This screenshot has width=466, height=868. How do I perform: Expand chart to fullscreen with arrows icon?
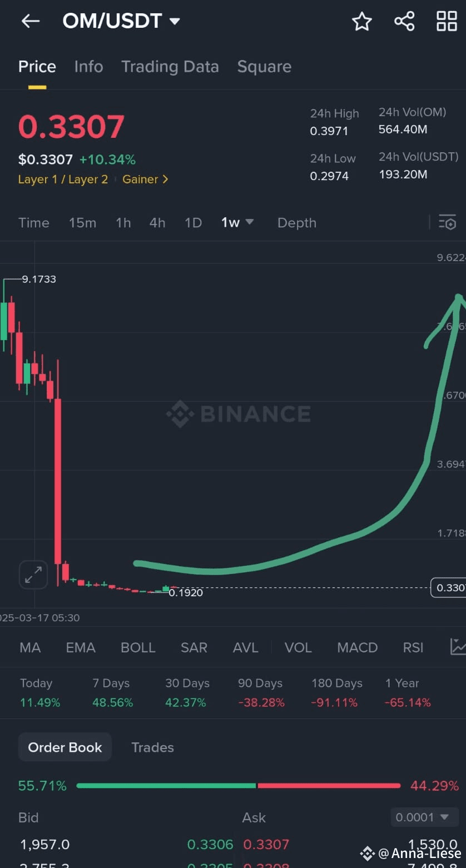[33, 575]
